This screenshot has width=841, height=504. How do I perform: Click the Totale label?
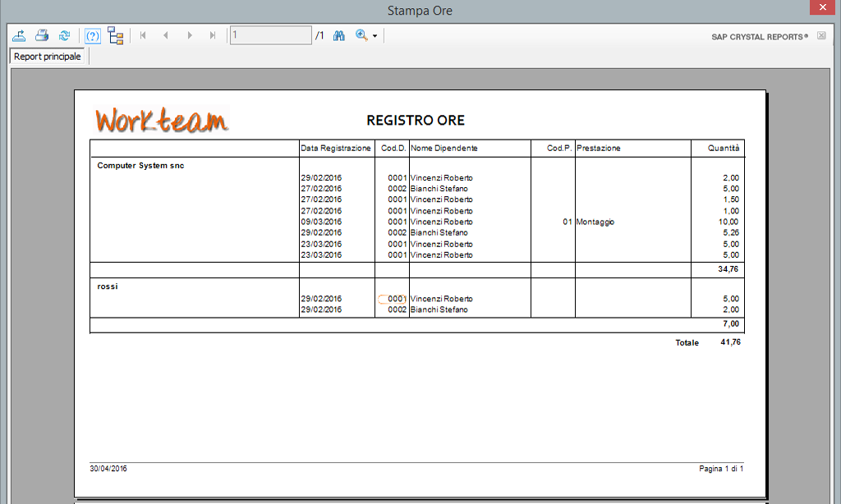coord(687,342)
